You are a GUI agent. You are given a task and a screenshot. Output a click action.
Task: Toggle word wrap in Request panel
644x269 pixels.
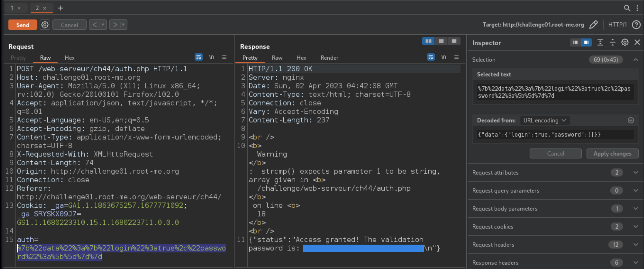click(198, 57)
